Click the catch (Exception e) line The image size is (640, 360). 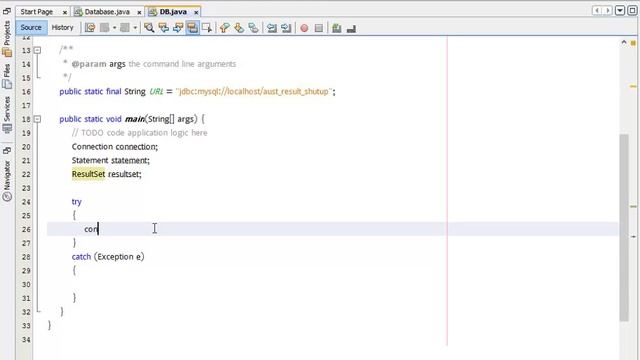(x=108, y=257)
